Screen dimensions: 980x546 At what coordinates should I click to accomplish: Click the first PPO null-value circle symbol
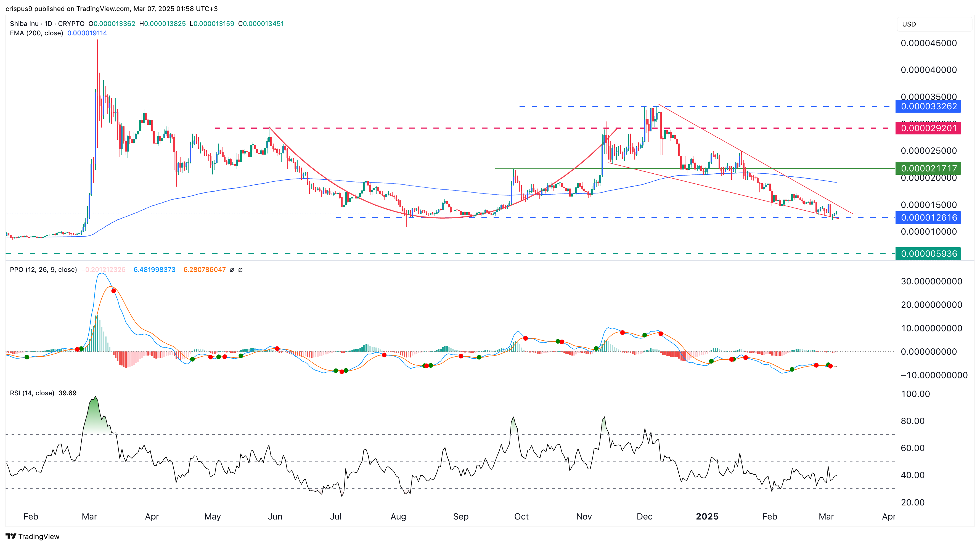[232, 270]
